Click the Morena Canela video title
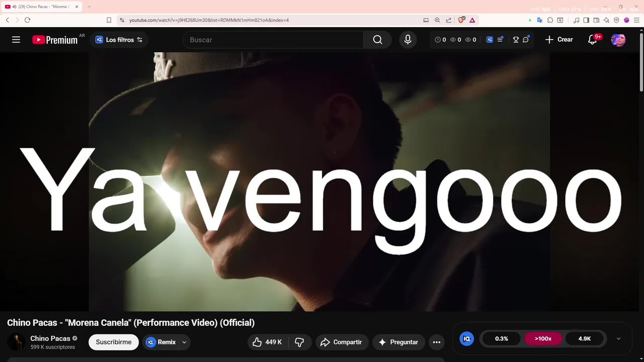This screenshot has height=362, width=644. point(131,323)
